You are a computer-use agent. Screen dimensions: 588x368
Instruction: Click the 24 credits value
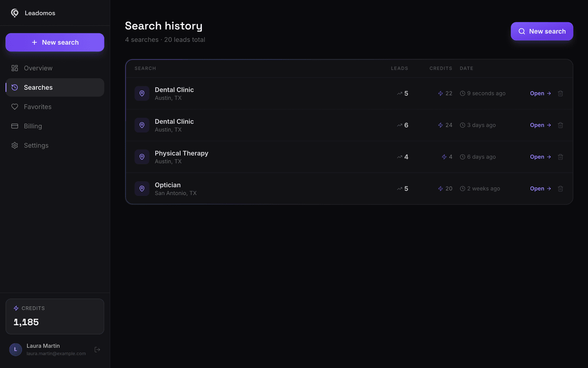click(x=449, y=125)
